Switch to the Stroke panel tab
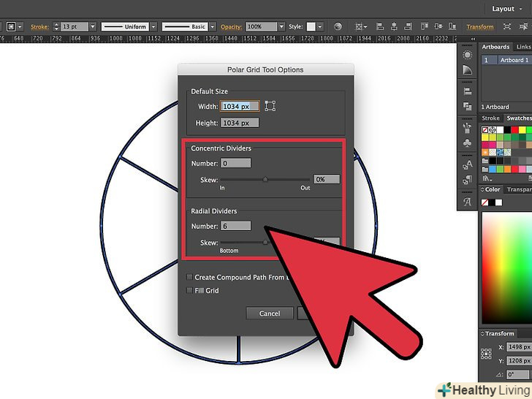This screenshot has height=399, width=532. [x=491, y=118]
